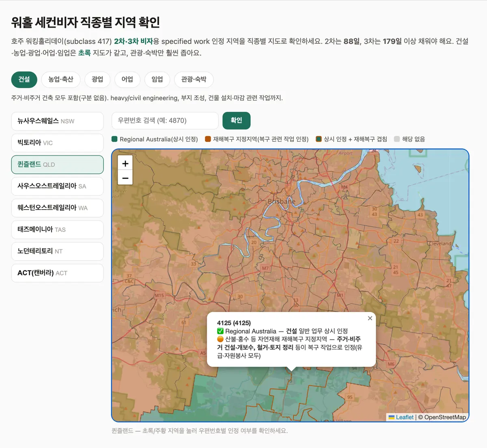Click the green checkmark in the popup
Image resolution: width=487 pixels, height=448 pixels.
click(220, 331)
